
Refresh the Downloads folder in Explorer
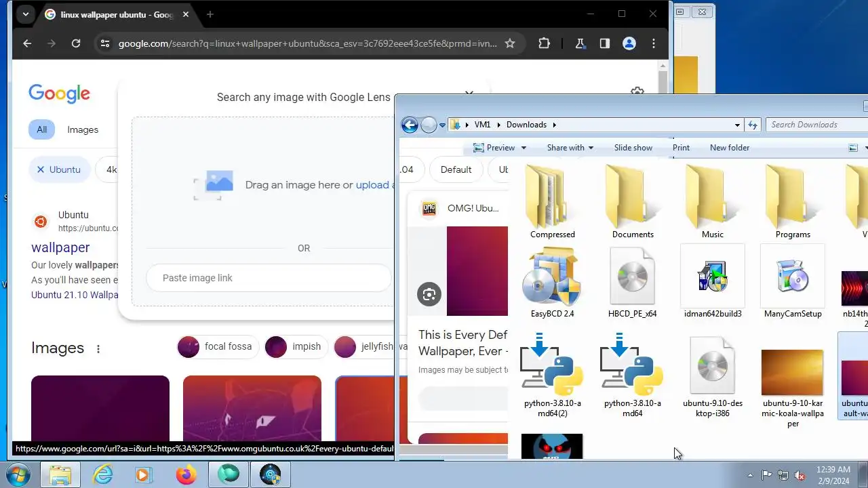[753, 125]
